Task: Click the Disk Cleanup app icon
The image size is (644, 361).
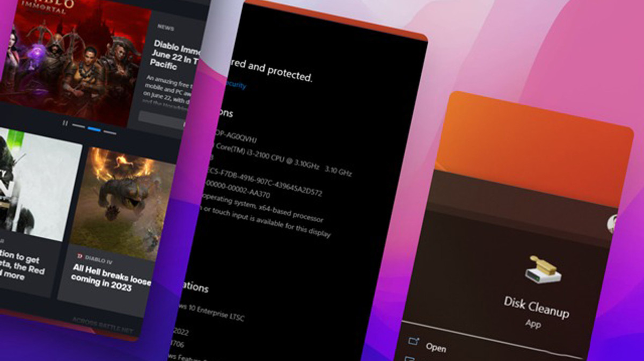Action: (542, 270)
